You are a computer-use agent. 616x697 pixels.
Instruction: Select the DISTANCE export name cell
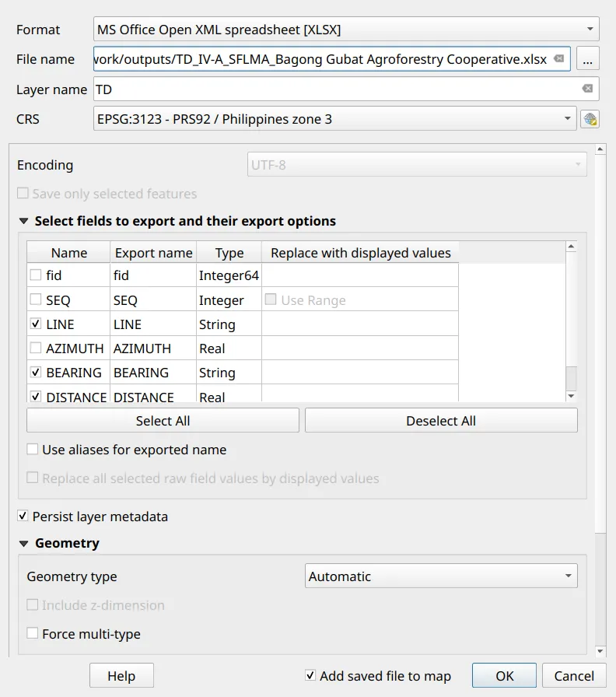pos(153,394)
